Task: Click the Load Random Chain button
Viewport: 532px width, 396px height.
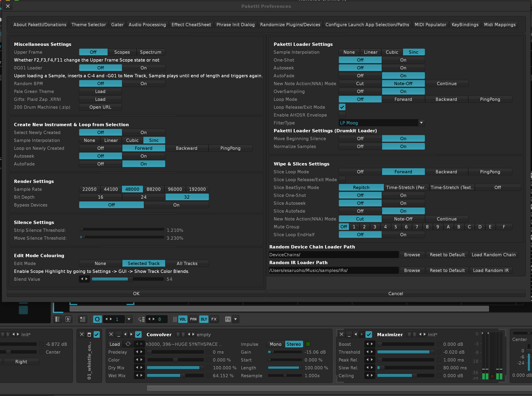Action: 493,255
